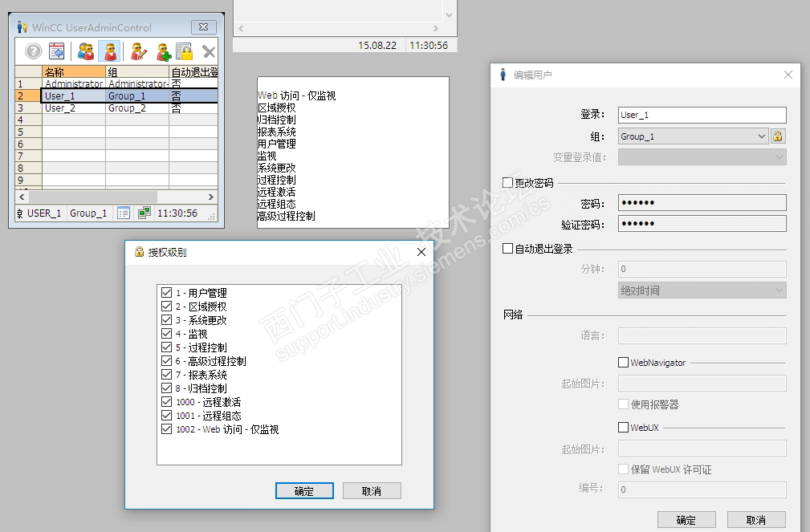
Task: Click 确定 in the 编辑用户 dialog
Action: 686,520
